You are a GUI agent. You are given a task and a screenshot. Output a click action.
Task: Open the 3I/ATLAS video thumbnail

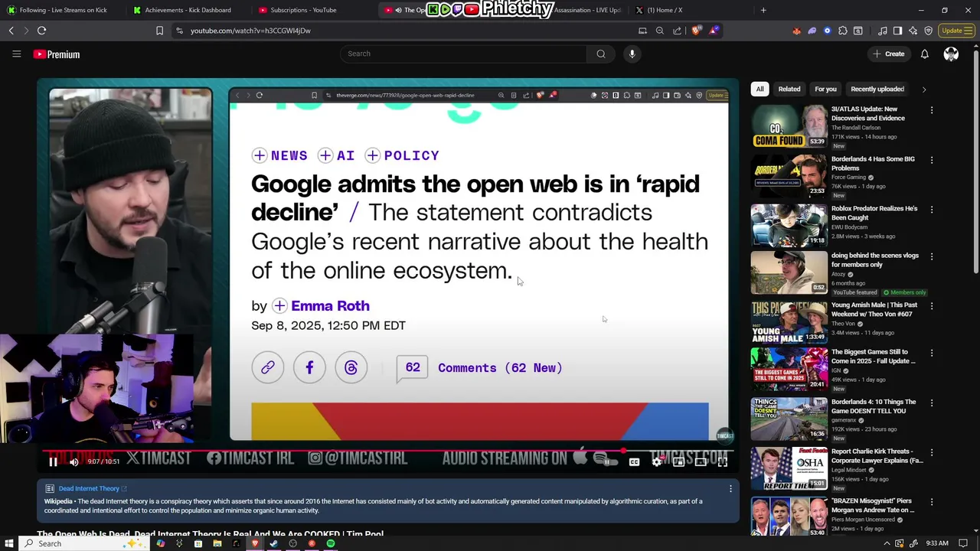click(789, 126)
